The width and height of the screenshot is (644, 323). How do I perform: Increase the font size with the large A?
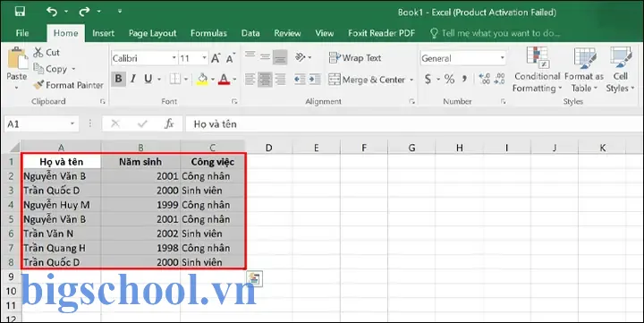click(x=216, y=58)
